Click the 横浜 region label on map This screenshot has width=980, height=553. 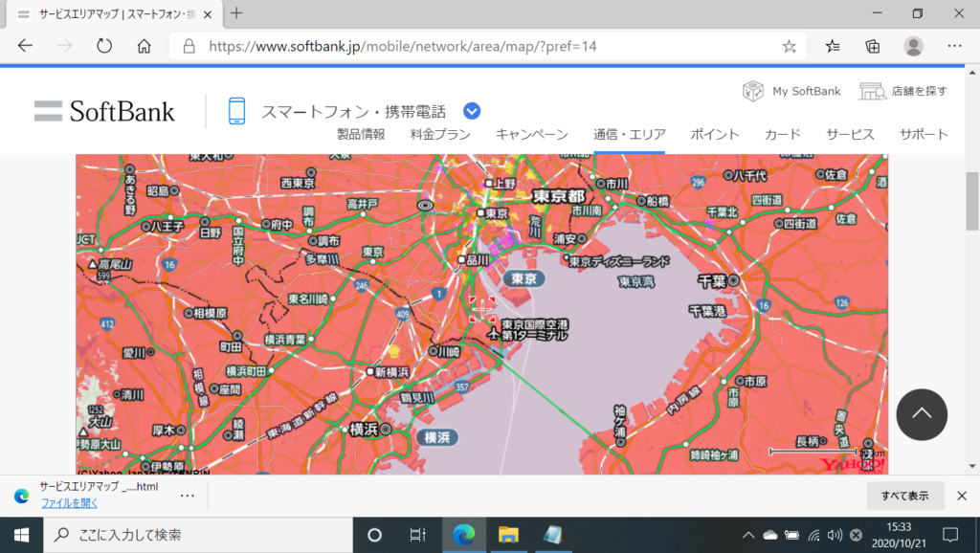(x=436, y=437)
